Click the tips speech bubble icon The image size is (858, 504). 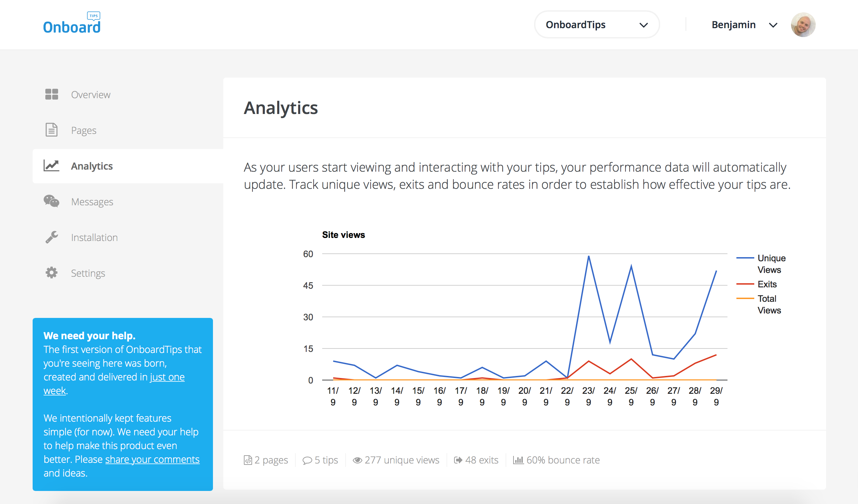307,460
